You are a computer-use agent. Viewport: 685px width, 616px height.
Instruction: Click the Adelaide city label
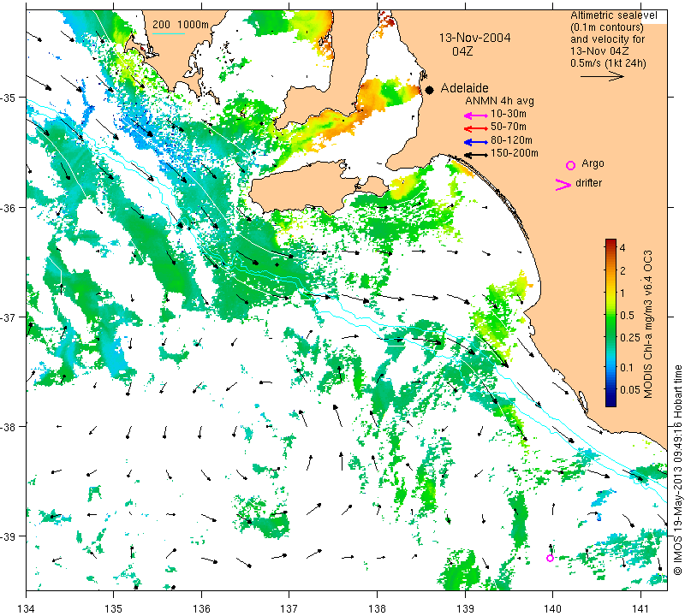(x=464, y=88)
